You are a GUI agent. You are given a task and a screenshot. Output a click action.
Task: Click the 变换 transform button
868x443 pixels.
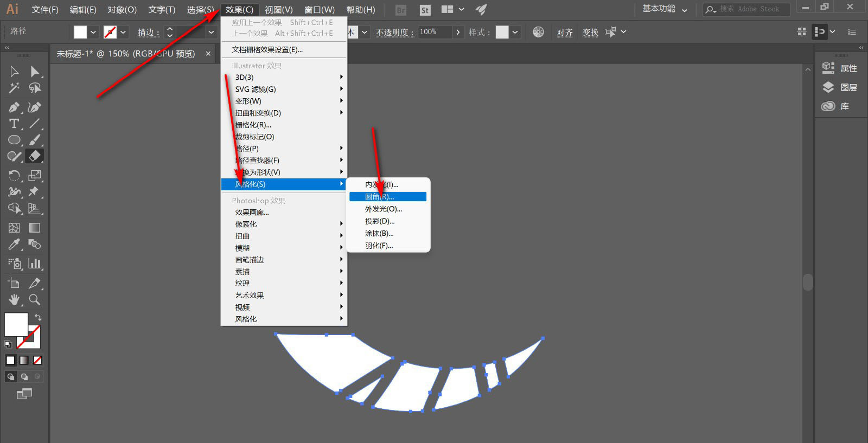click(590, 33)
